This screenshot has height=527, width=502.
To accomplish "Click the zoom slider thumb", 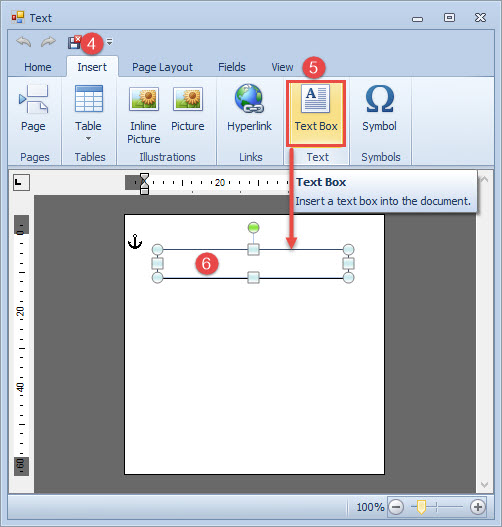I will click(421, 507).
